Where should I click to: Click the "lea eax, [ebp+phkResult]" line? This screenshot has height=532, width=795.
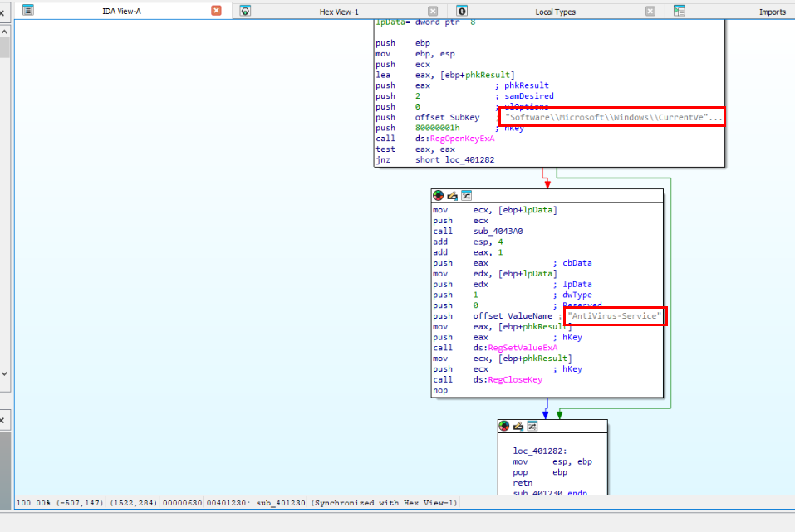click(445, 75)
